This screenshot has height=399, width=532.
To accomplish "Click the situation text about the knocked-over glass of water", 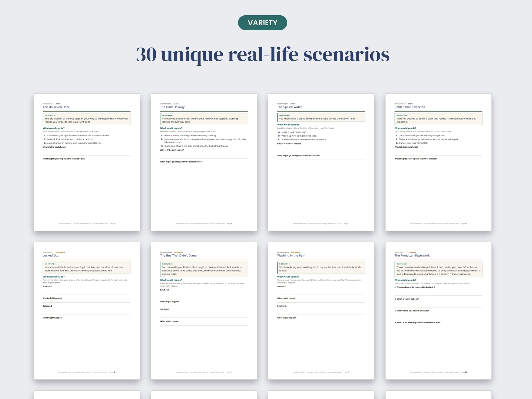I will [317, 119].
